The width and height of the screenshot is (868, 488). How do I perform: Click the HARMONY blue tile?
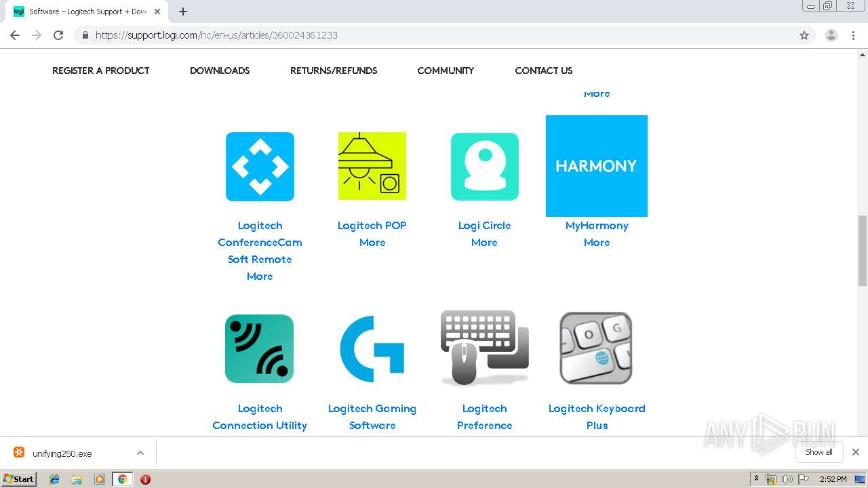pos(597,166)
